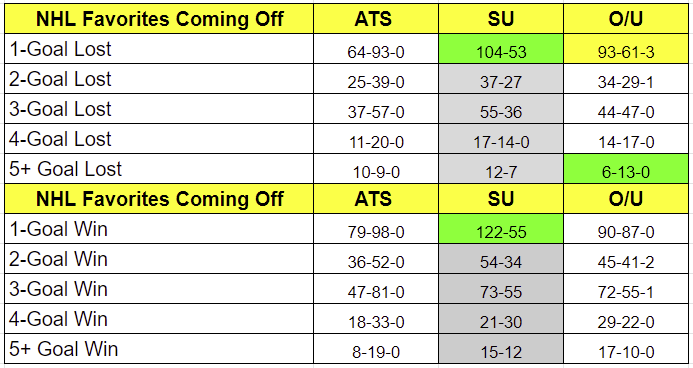Select the 21-30 SU cell
693x368 pixels.
pyautogui.click(x=501, y=319)
